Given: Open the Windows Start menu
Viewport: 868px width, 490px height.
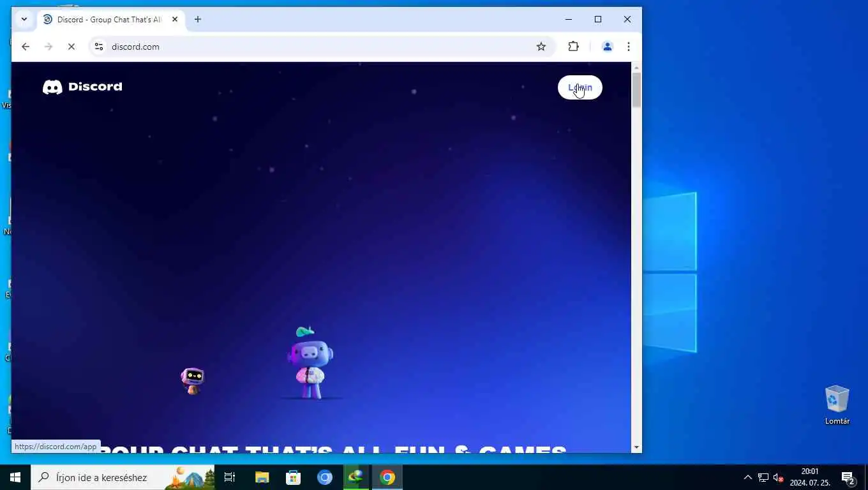Looking at the screenshot, I should [15, 477].
